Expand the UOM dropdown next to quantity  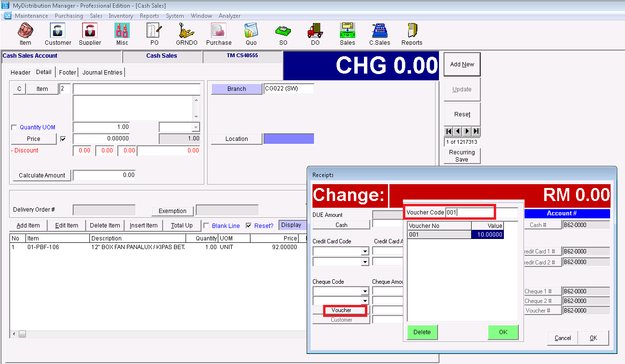(x=195, y=127)
